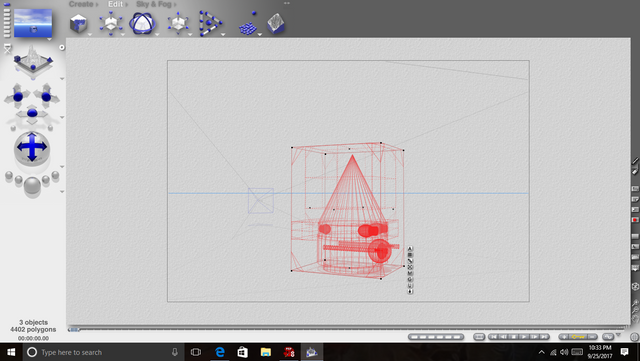
Task: Open animation options triangle at bottom right
Action: (619, 335)
